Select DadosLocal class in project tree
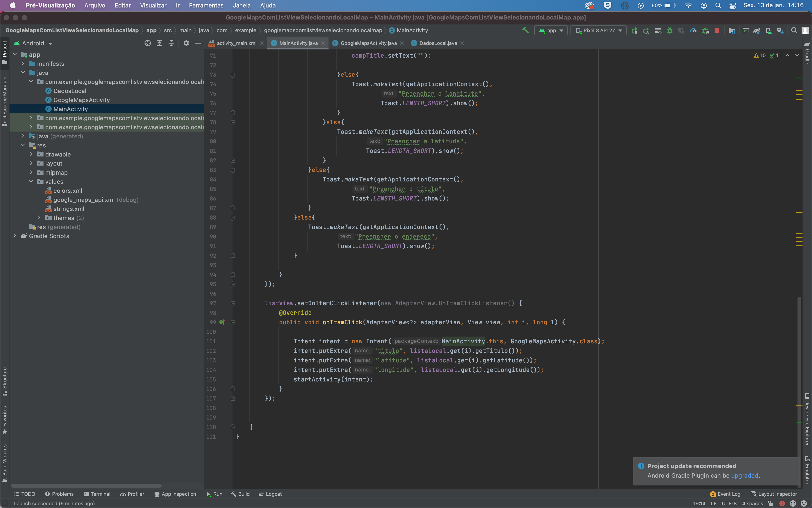Screen dimensions: 812x508 [70, 91]
